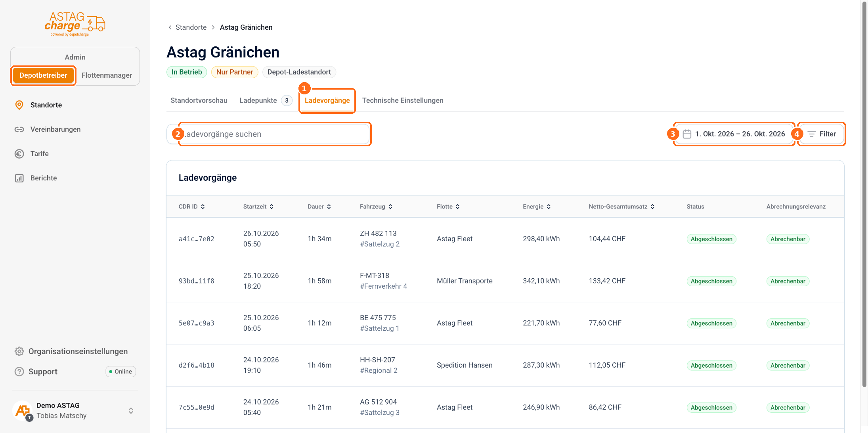Click the Organisationseinstellungen gear icon
Viewport: 868px width, 433px height.
19,351
